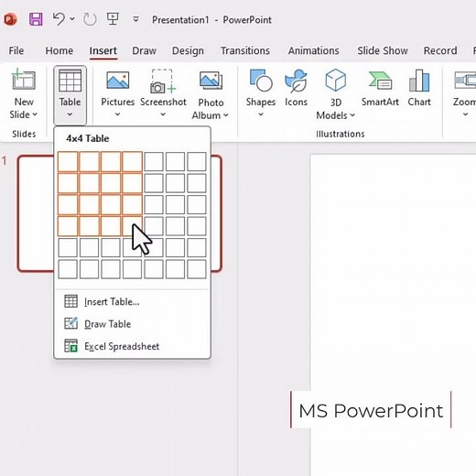Expand the Photo Album dropdown arrow
The image size is (476, 476).
(226, 115)
